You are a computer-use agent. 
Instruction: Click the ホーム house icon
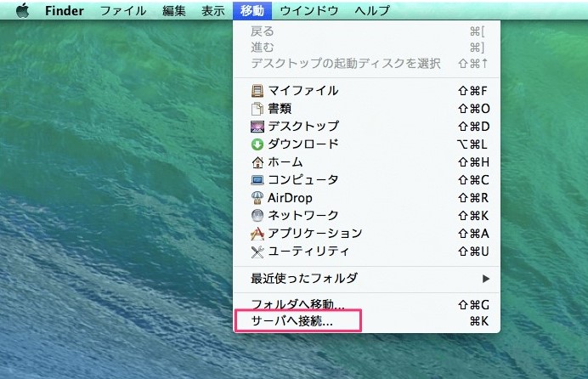[x=258, y=162]
